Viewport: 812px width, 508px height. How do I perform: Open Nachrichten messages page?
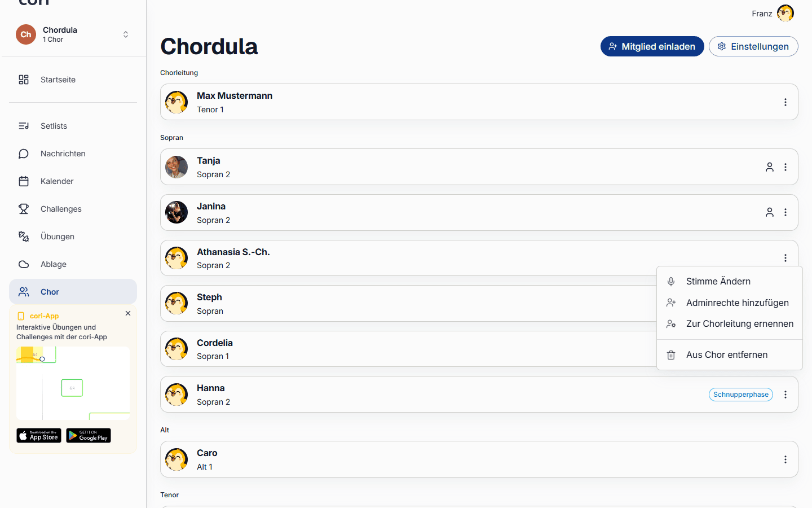tap(73, 154)
